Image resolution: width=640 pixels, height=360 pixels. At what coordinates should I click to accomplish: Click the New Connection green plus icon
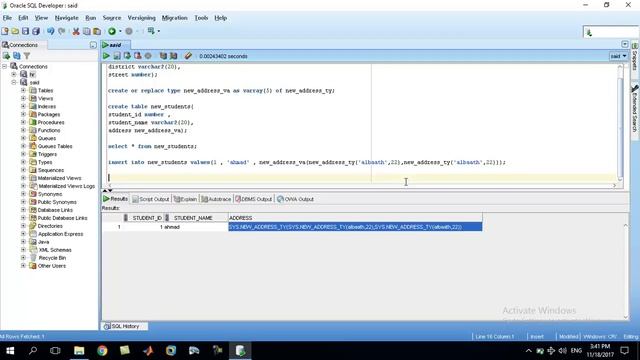click(7, 56)
